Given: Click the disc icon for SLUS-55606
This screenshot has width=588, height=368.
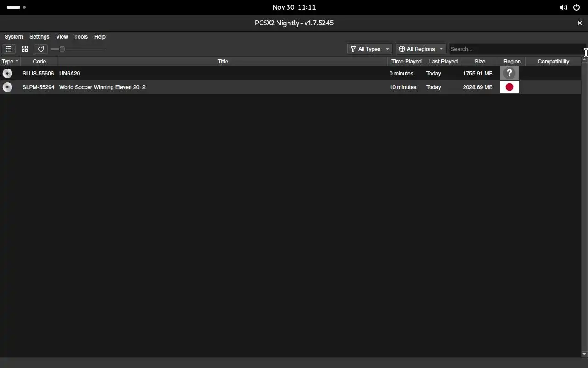Looking at the screenshot, I should pyautogui.click(x=7, y=73).
